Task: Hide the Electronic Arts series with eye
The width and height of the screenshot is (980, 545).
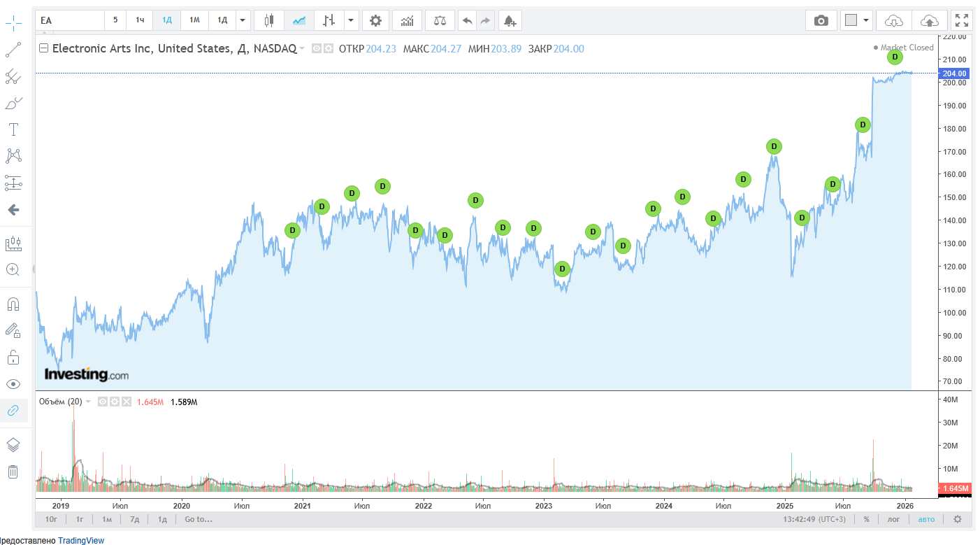Action: [316, 48]
